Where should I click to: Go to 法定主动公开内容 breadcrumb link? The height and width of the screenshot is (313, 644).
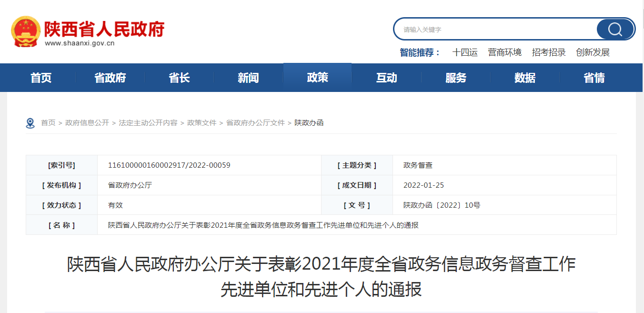point(148,123)
